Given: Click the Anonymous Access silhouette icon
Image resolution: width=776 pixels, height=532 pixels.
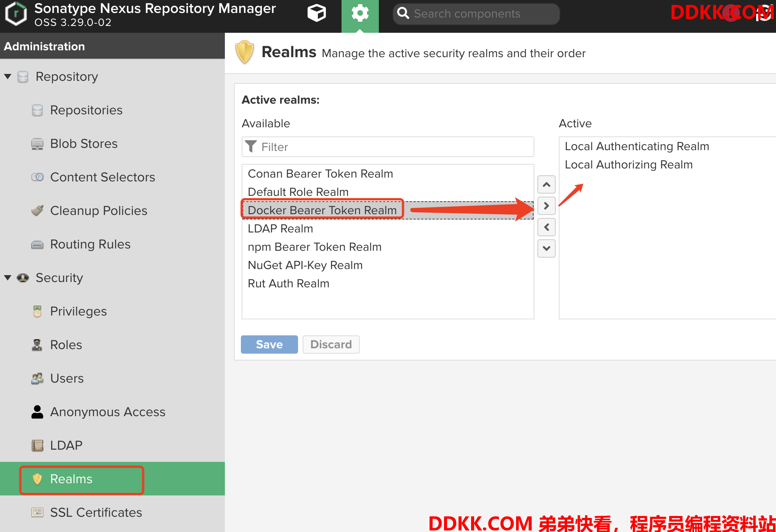Looking at the screenshot, I should (37, 412).
